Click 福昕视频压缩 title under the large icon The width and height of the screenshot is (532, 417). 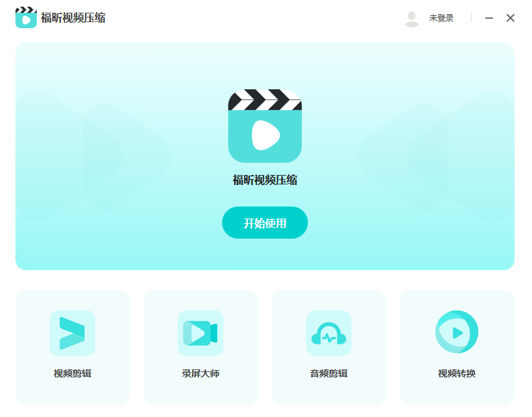pyautogui.click(x=264, y=180)
